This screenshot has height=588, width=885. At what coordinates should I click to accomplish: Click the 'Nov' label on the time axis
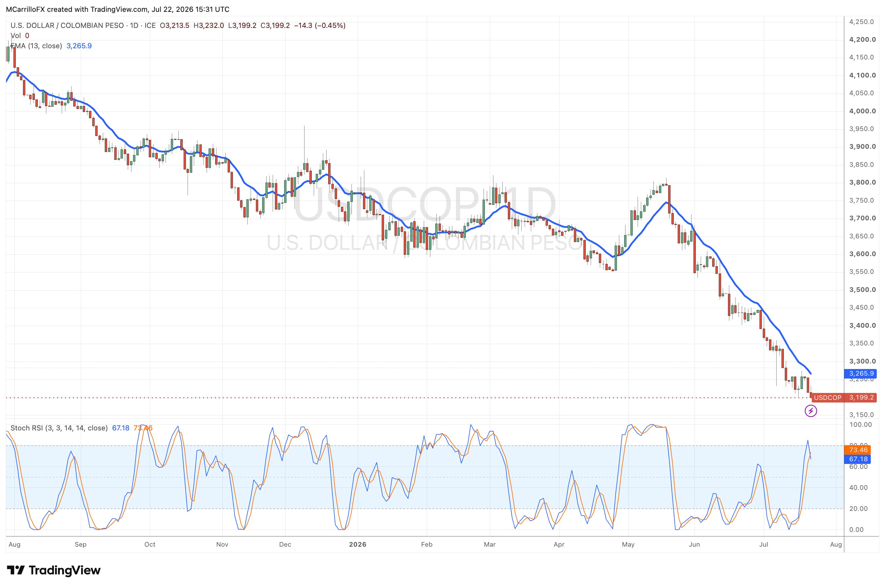coord(222,545)
